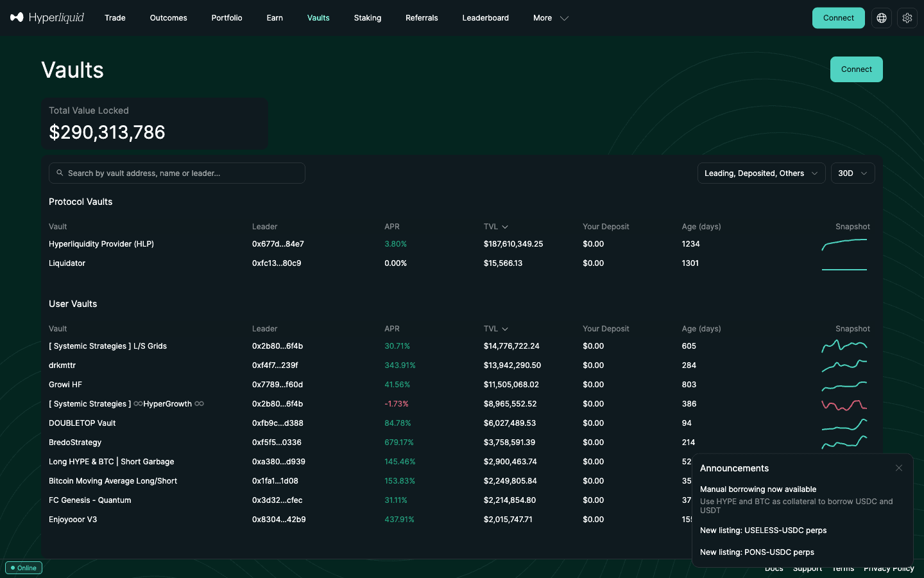This screenshot has height=578, width=924.
Task: Click leader address 0xf4f7...239f
Action: point(275,365)
